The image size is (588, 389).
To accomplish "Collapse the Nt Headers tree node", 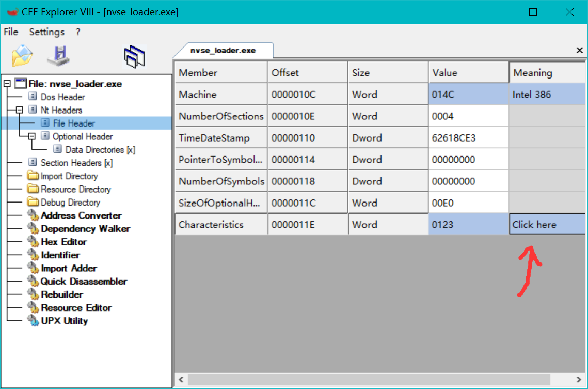I will click(20, 110).
